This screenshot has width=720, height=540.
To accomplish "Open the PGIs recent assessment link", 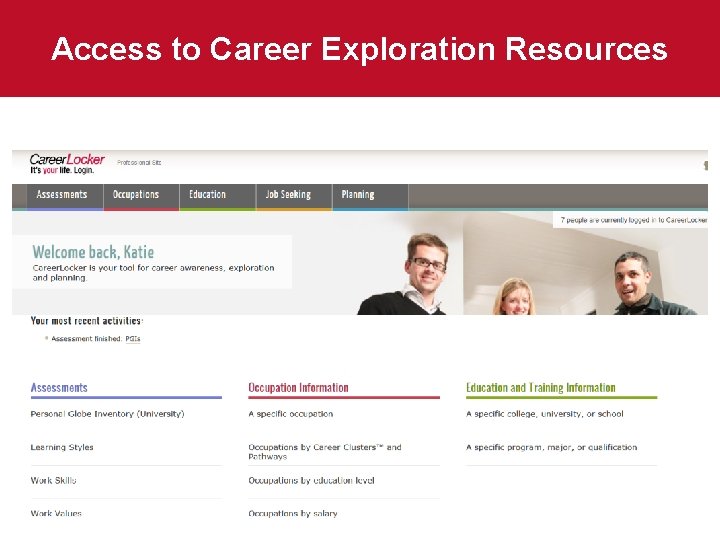I will pyautogui.click(x=133, y=339).
